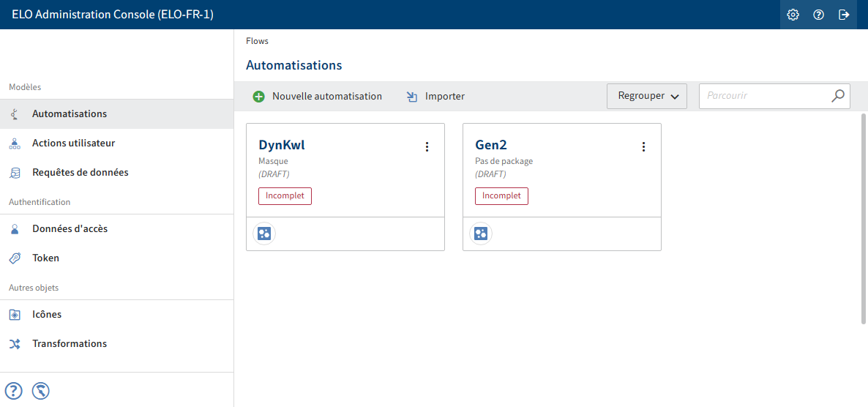Image resolution: width=868 pixels, height=407 pixels.
Task: Click the green plus icon for new automation
Action: point(258,97)
